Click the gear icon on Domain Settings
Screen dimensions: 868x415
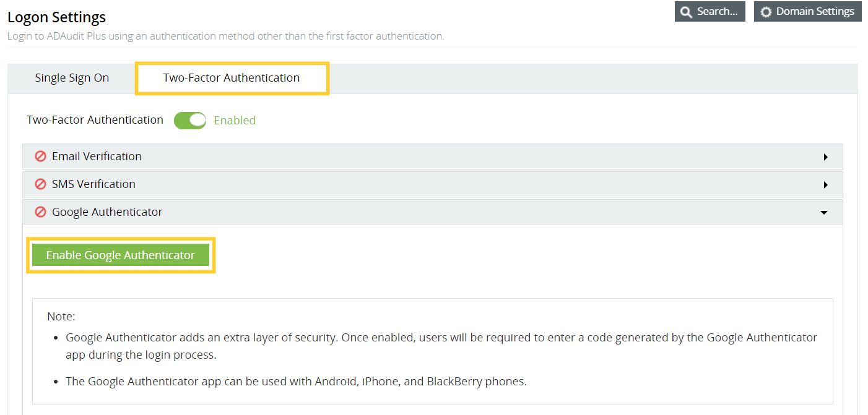point(766,11)
